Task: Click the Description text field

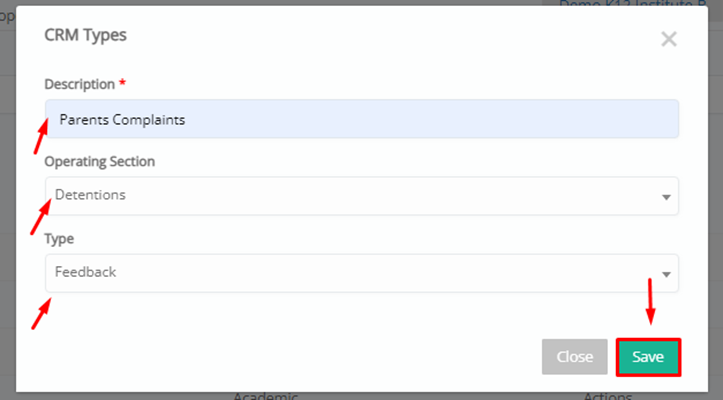Action: (x=362, y=119)
